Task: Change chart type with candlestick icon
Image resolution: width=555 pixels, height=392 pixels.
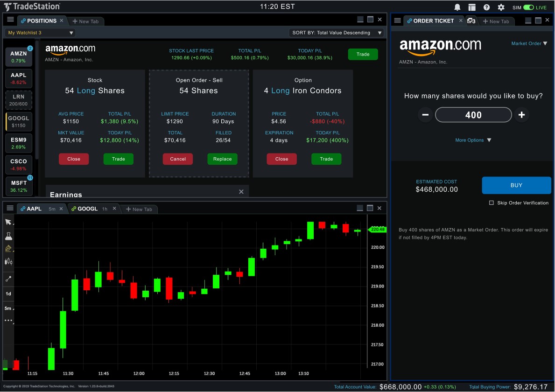Action: [8, 262]
